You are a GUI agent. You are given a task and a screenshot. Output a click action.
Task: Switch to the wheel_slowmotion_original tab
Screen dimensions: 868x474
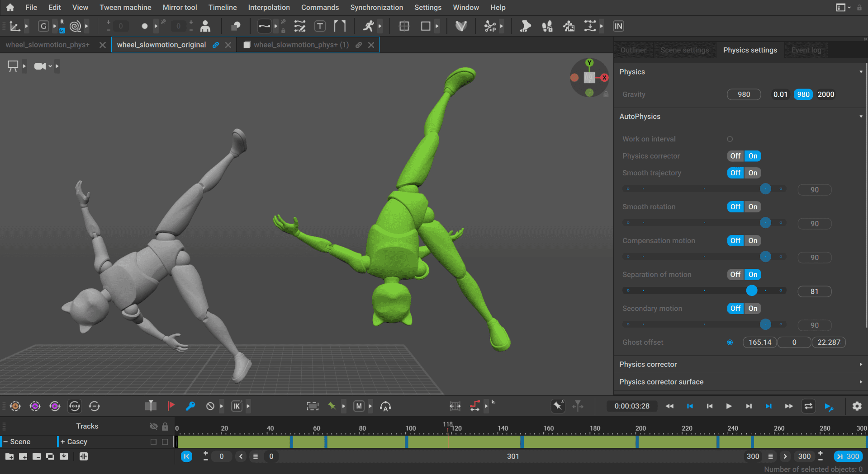pos(161,44)
